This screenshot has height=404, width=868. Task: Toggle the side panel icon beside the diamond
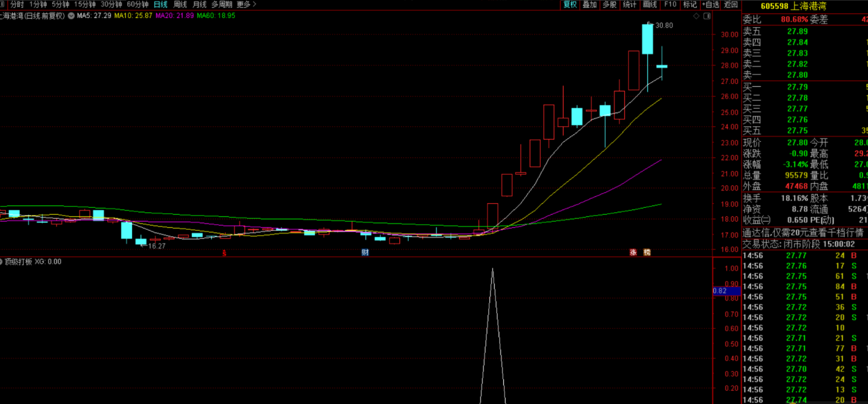tap(707, 16)
